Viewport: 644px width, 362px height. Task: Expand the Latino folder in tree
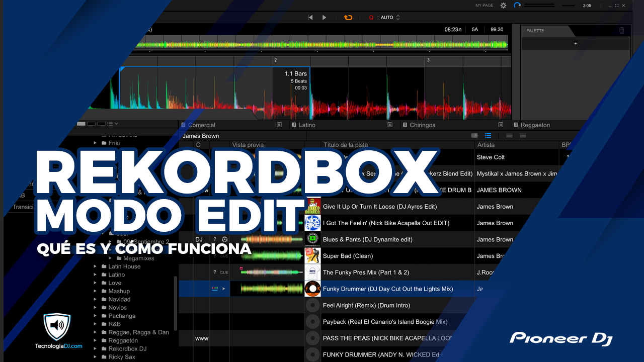pyautogui.click(x=95, y=275)
